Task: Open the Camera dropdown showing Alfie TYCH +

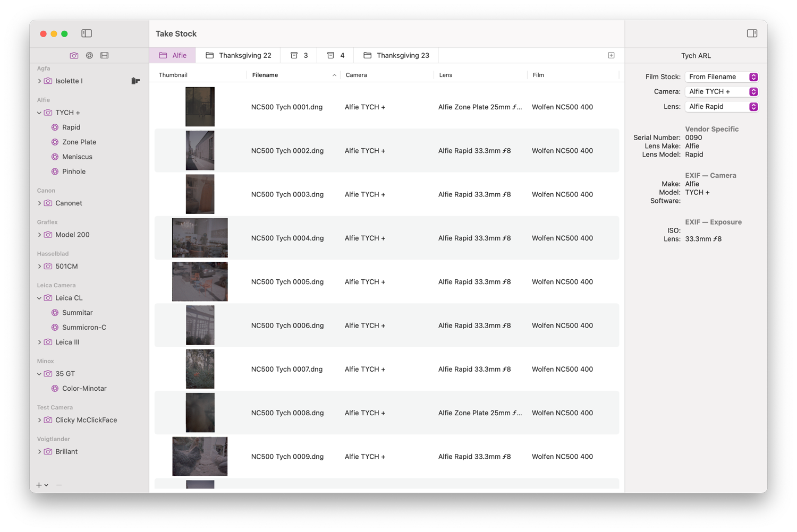Action: (x=721, y=91)
